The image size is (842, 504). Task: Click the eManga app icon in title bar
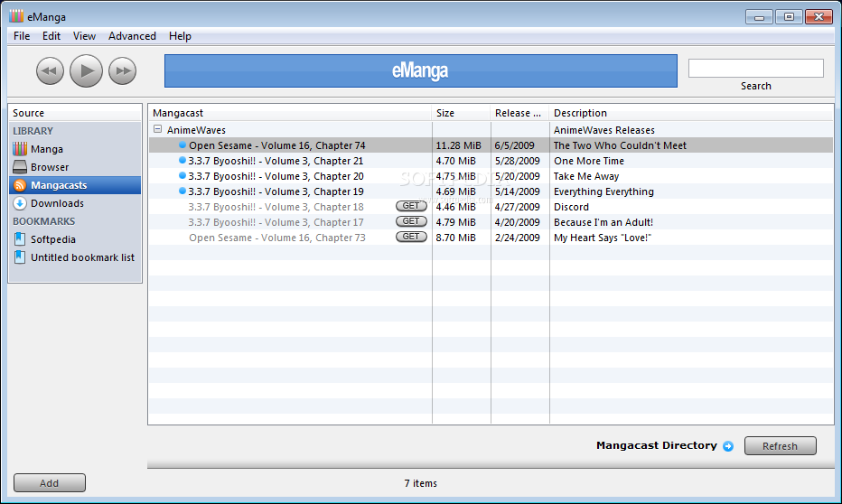click(x=16, y=16)
